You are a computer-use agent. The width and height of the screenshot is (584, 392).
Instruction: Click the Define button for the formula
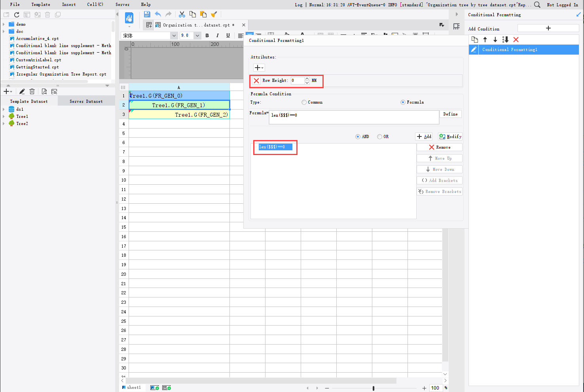(x=451, y=114)
